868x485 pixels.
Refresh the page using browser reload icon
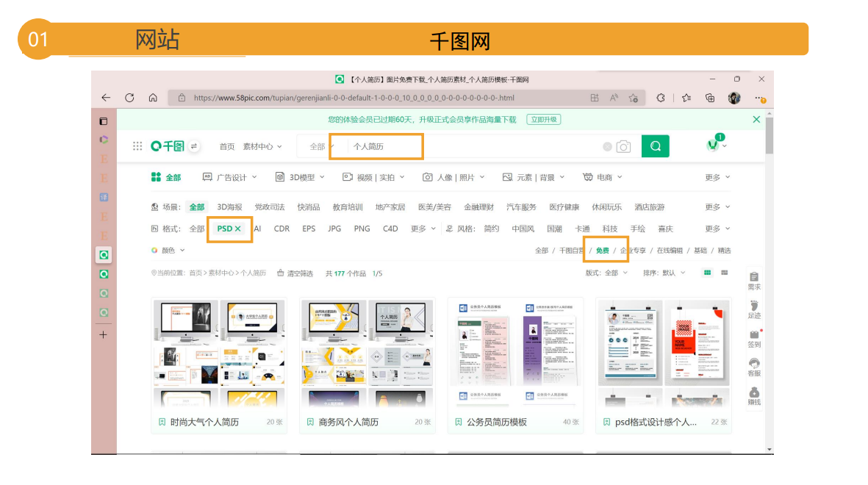[x=129, y=98]
